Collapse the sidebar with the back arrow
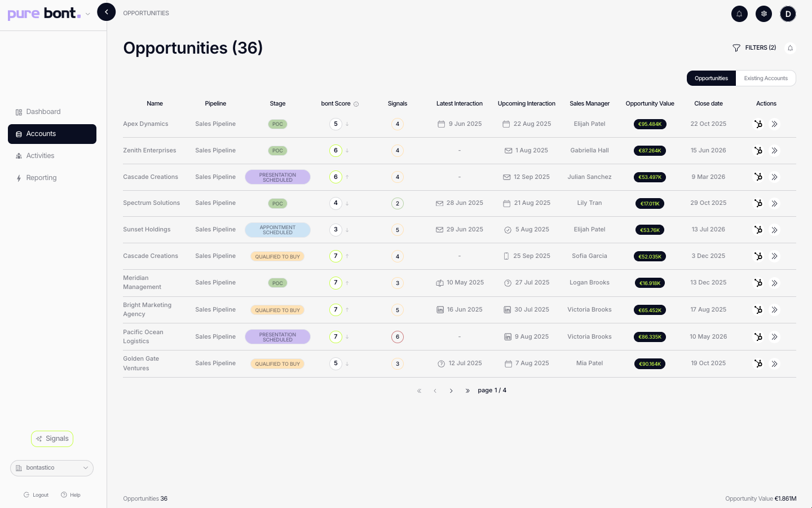The height and width of the screenshot is (508, 812). pos(106,12)
